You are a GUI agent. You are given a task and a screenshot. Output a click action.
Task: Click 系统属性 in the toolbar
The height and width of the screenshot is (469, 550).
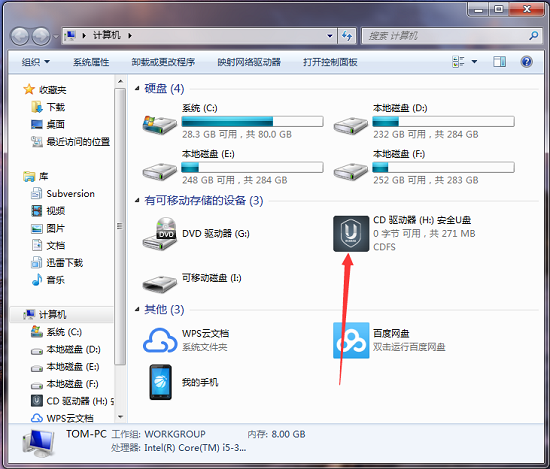pyautogui.click(x=91, y=62)
